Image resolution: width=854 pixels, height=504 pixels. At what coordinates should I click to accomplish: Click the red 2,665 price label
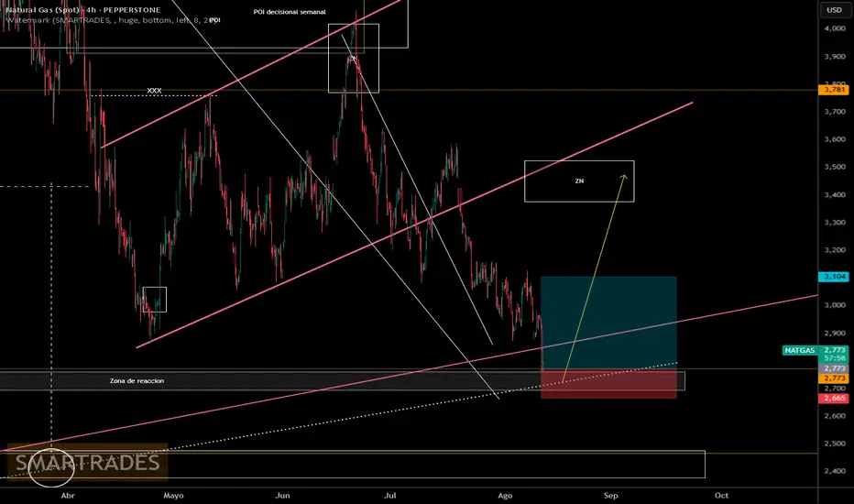tap(833, 399)
